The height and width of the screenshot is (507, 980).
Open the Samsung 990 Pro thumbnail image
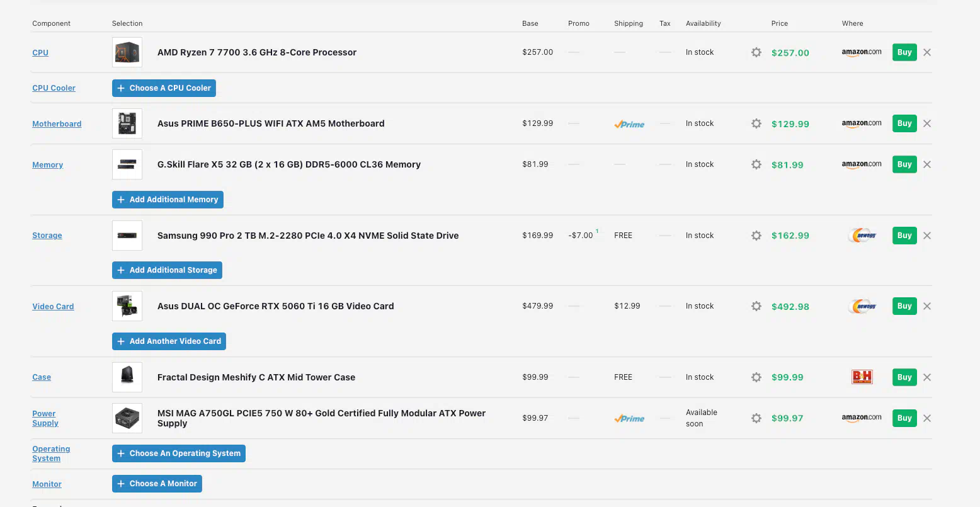[x=127, y=236]
